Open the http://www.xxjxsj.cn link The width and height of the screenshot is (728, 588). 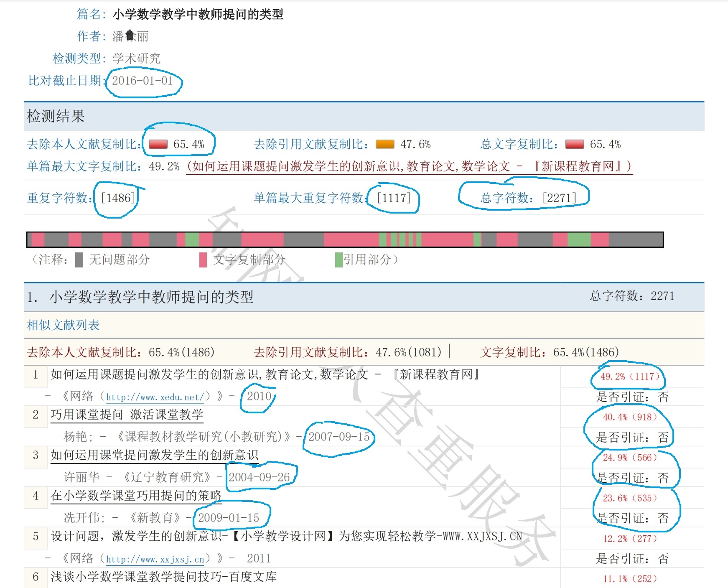click(155, 559)
